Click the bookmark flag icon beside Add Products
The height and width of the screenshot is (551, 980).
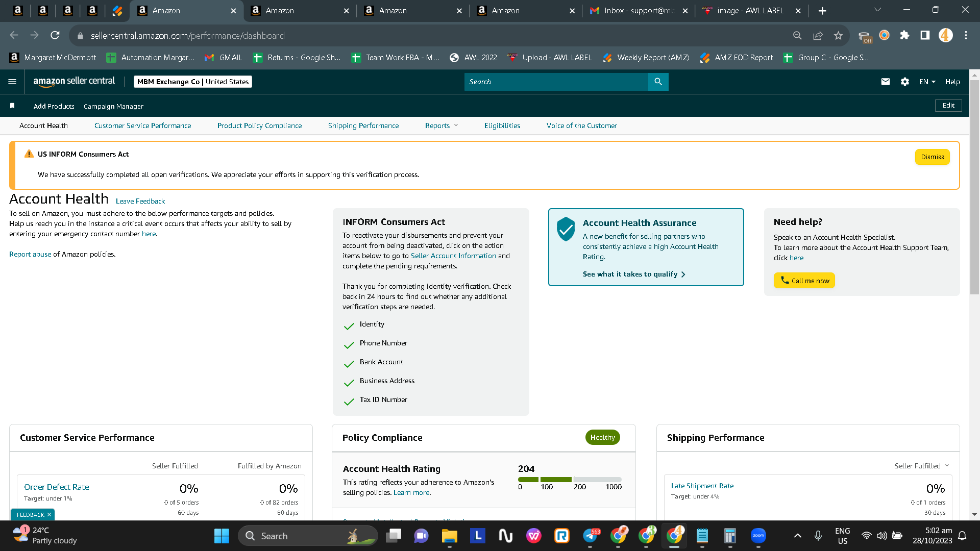(12, 106)
